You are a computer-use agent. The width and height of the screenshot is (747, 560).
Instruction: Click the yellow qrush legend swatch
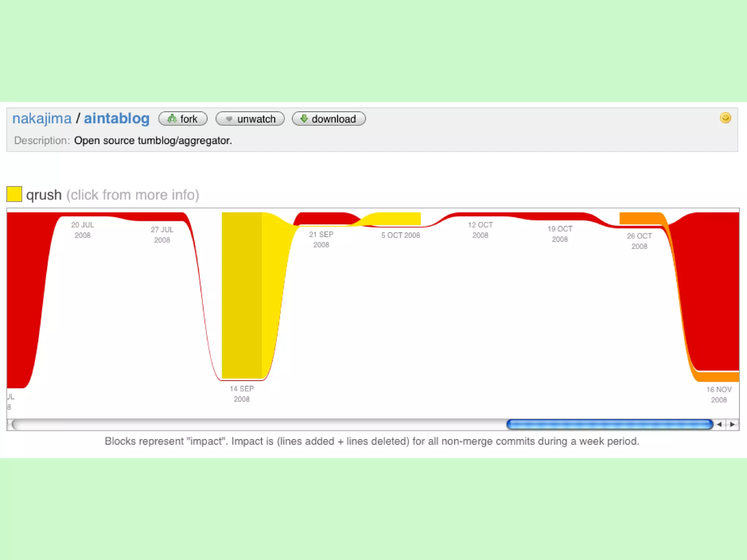click(14, 194)
